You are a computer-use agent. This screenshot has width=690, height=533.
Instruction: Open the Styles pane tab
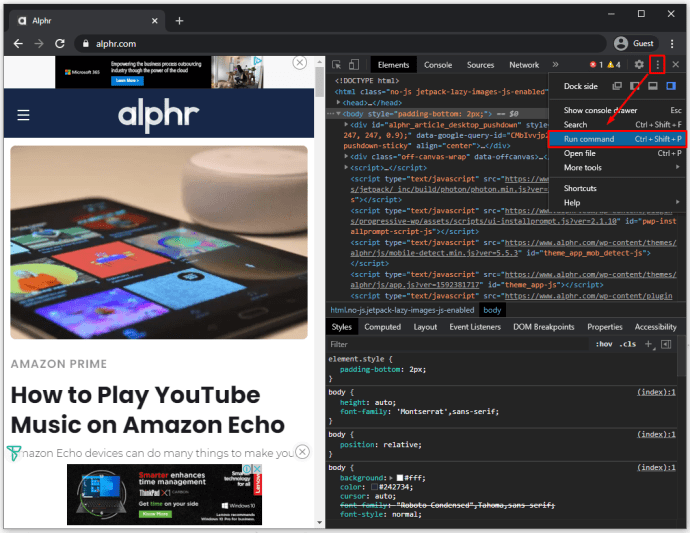(x=341, y=327)
